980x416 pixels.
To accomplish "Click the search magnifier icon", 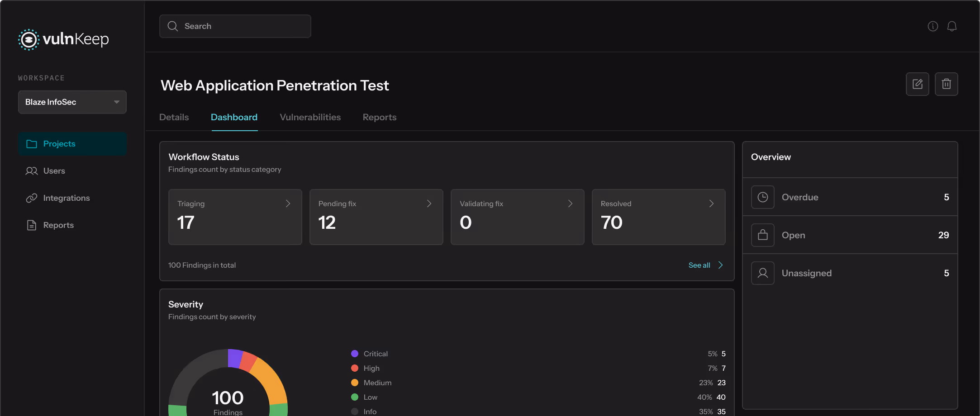I will [x=173, y=26].
